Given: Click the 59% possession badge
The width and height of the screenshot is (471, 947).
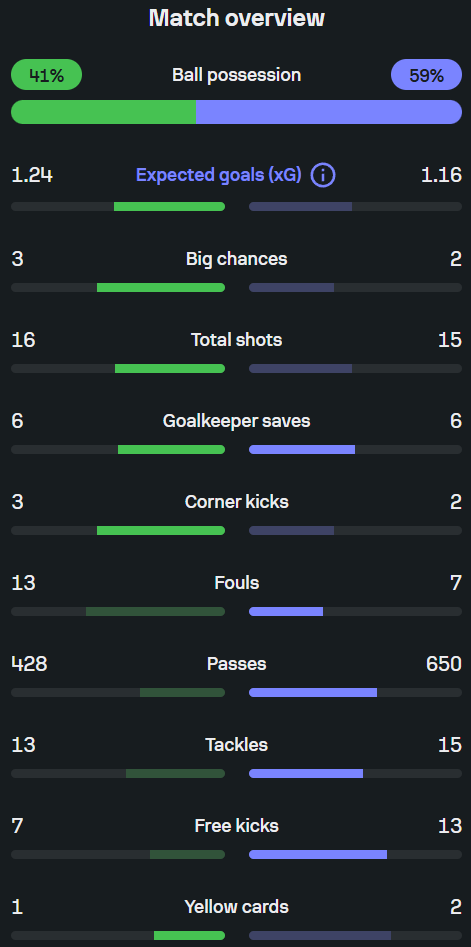Looking at the screenshot, I should coord(426,75).
